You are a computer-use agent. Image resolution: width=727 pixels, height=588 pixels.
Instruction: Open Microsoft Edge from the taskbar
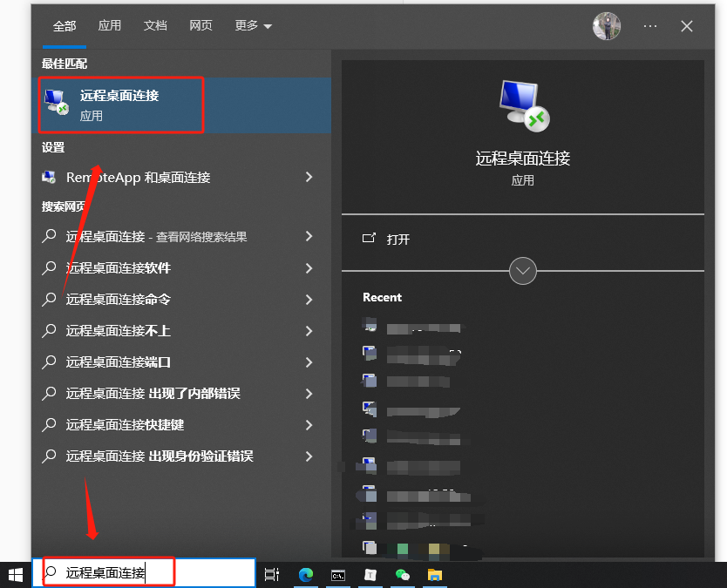click(x=305, y=575)
